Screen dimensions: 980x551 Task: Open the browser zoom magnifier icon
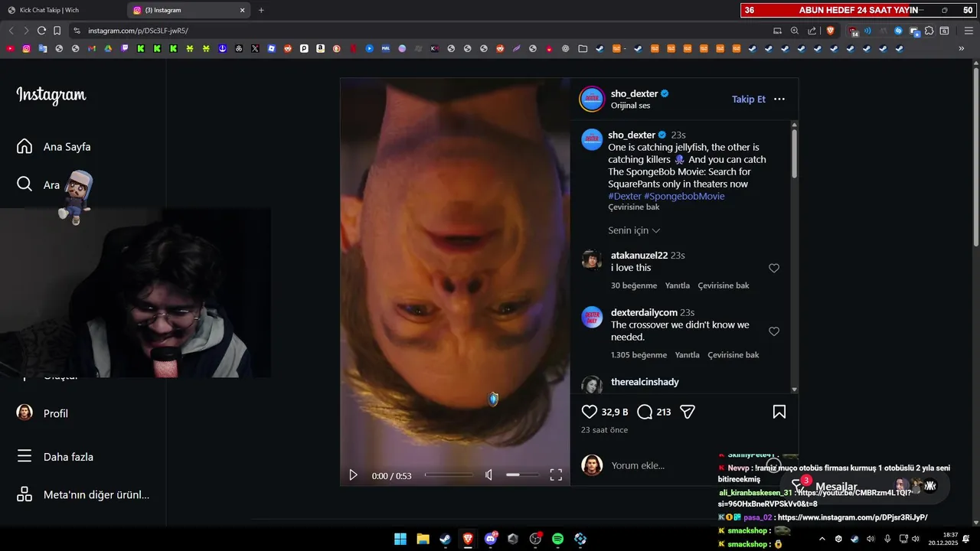pyautogui.click(x=795, y=31)
